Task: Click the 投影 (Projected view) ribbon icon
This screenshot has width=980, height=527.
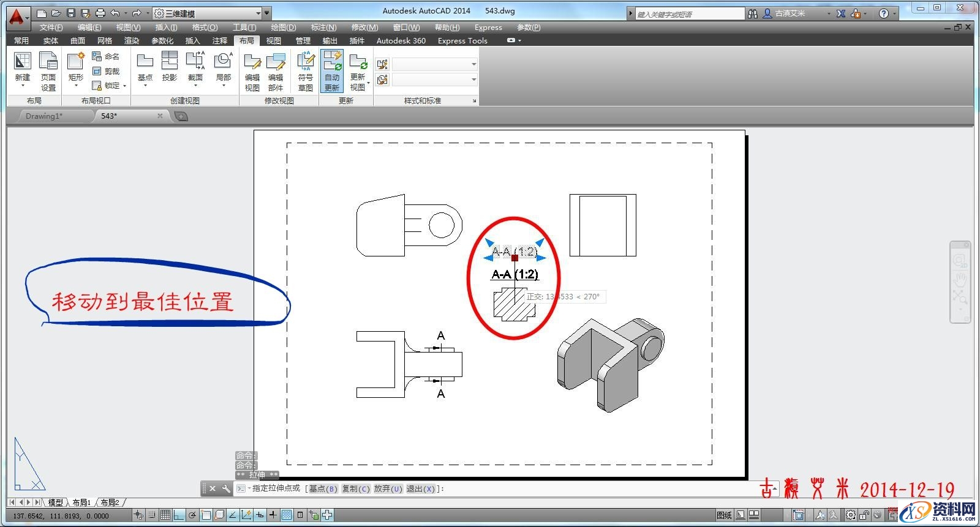Action: [170, 66]
